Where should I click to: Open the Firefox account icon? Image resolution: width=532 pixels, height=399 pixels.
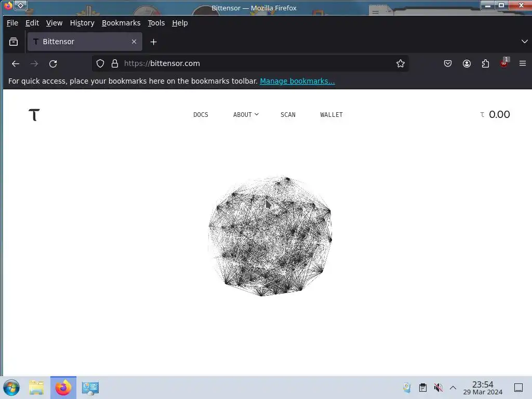pyautogui.click(x=467, y=63)
